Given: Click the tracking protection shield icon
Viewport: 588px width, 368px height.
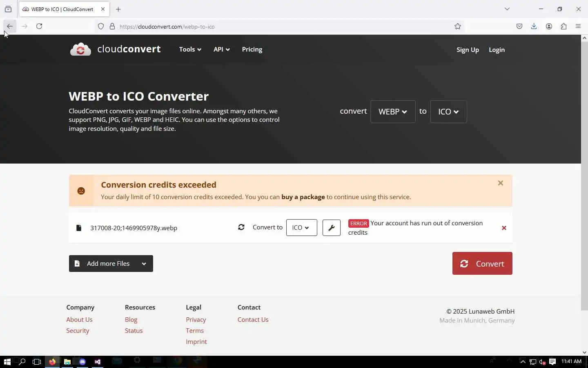Looking at the screenshot, I should coord(101,27).
